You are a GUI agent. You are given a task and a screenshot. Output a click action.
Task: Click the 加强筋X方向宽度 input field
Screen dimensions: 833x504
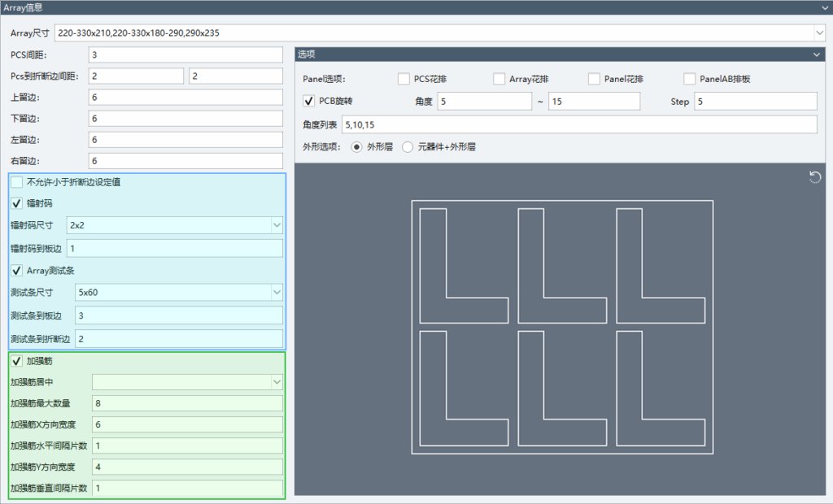tap(188, 424)
